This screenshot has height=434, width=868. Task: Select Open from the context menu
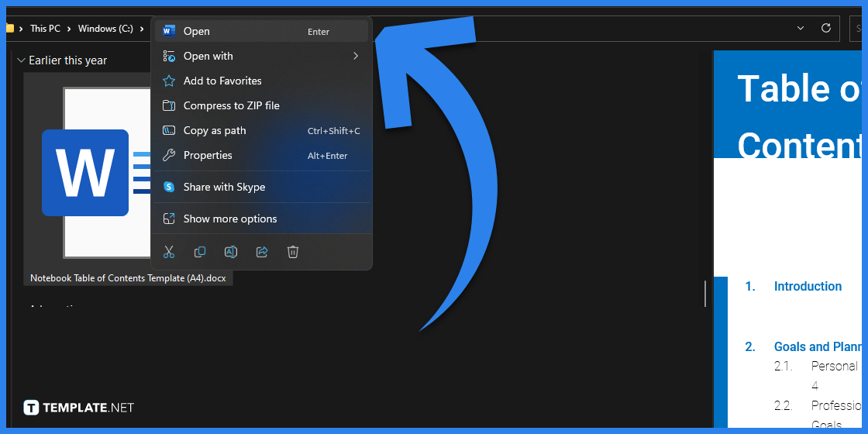pyautogui.click(x=197, y=32)
